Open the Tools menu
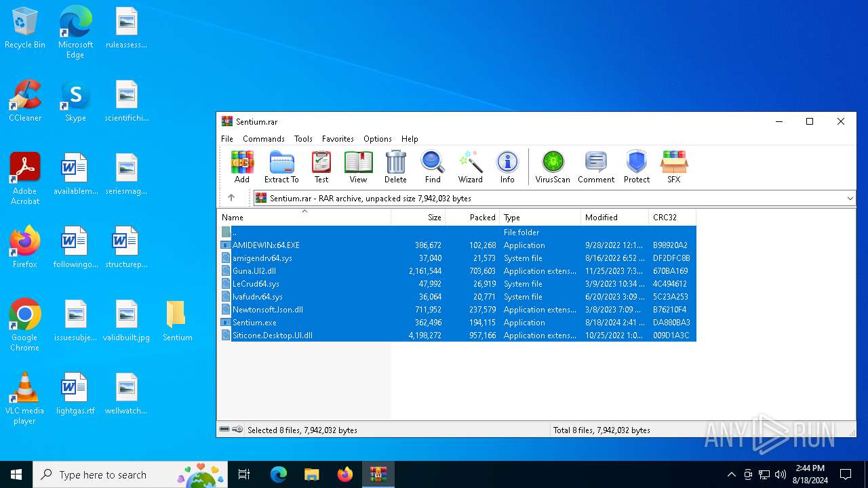This screenshot has width=868, height=488. [x=303, y=138]
